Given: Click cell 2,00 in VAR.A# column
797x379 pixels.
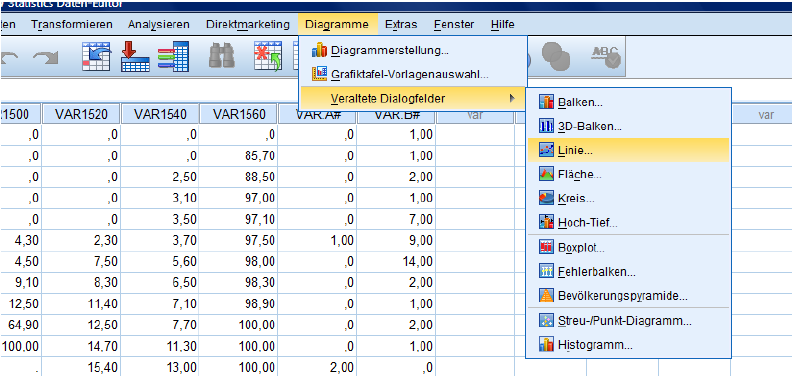Looking at the screenshot, I should coord(318,366).
